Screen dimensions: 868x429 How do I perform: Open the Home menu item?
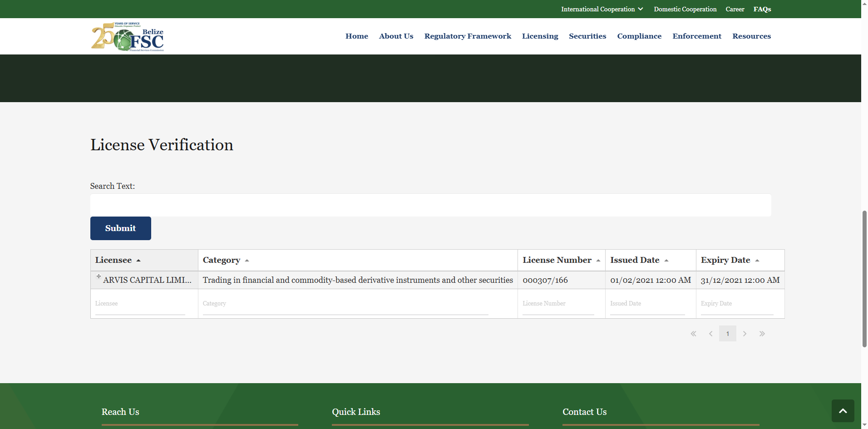point(357,36)
